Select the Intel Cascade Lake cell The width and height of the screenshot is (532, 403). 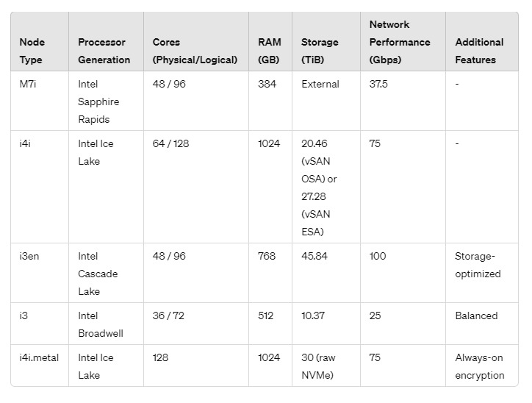pos(107,273)
